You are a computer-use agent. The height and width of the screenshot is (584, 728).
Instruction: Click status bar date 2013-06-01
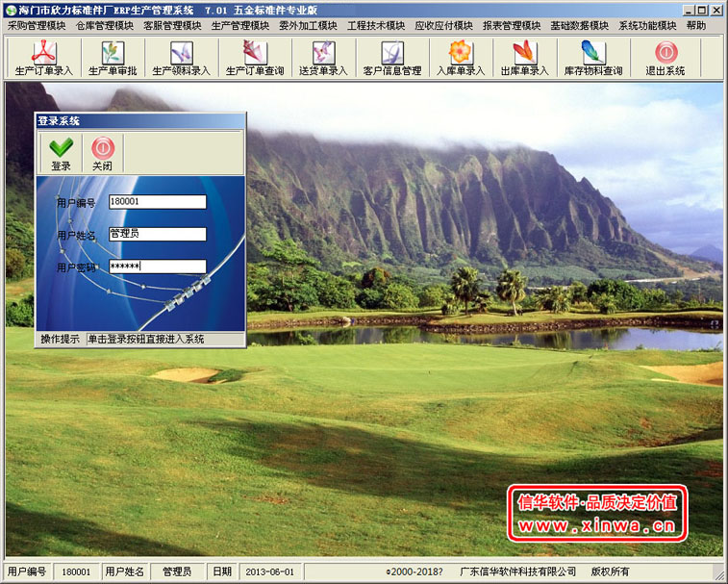pos(269,571)
